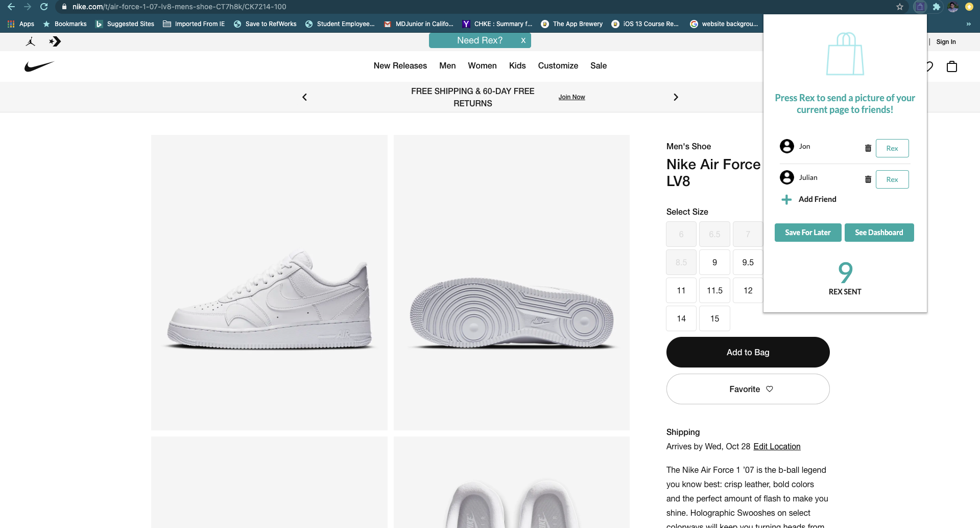The image size is (980, 528).
Task: Show previous promo banner message
Action: pos(305,97)
